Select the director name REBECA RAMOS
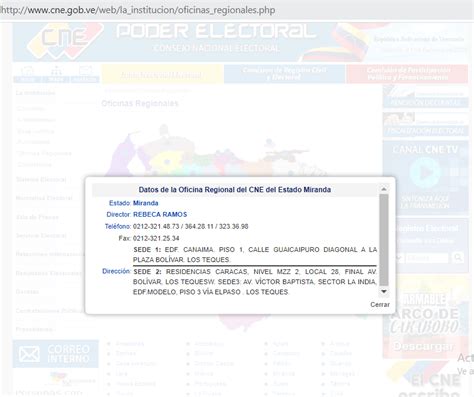The height and width of the screenshot is (397, 474). (x=160, y=214)
